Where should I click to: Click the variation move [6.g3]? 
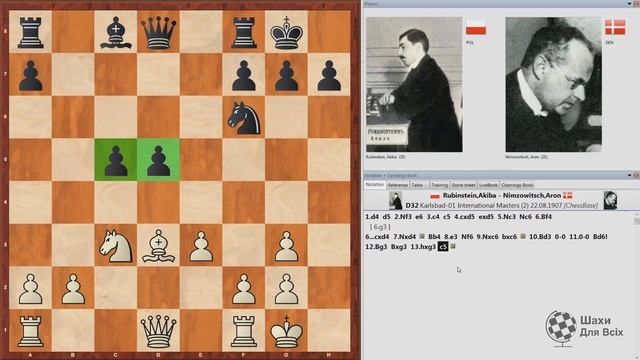pos(380,227)
